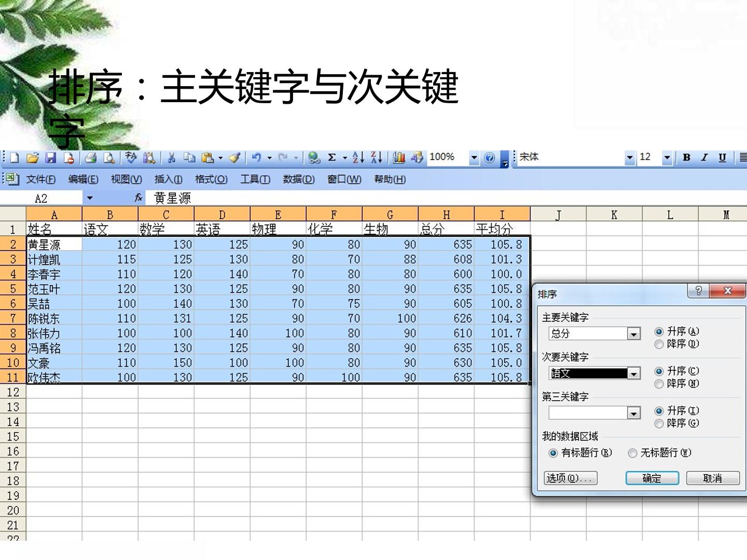Open the 插入(I) menu
The width and height of the screenshot is (747, 560).
pyautogui.click(x=168, y=179)
